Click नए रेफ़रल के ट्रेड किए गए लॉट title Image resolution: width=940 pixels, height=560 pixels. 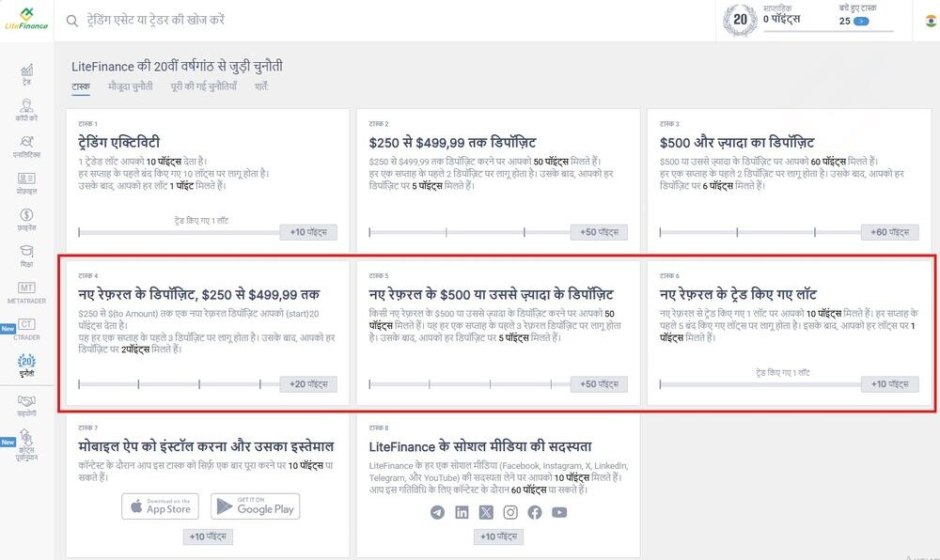pos(738,295)
